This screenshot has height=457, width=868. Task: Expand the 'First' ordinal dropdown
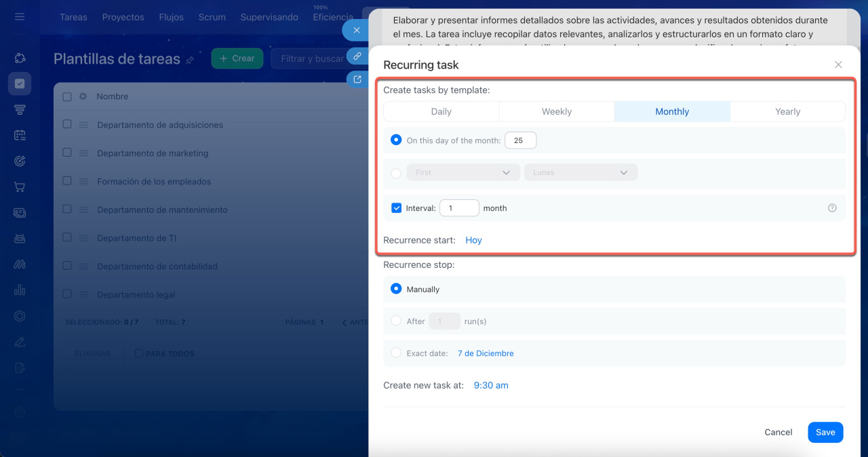pyautogui.click(x=463, y=173)
